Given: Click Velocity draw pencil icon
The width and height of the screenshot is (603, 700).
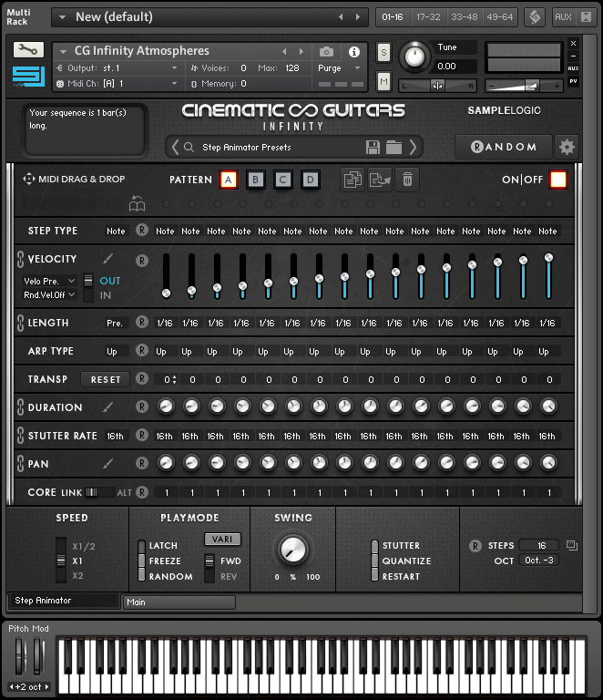Looking at the screenshot, I should pos(107,259).
